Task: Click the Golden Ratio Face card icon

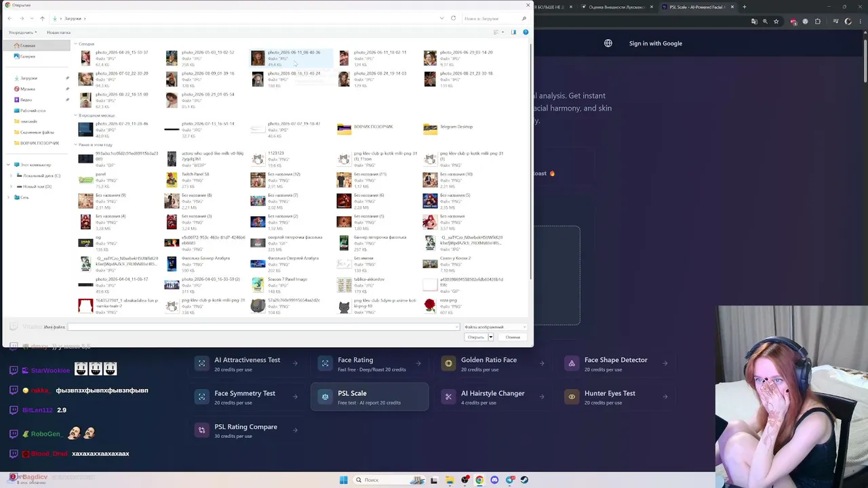Action: pos(448,364)
